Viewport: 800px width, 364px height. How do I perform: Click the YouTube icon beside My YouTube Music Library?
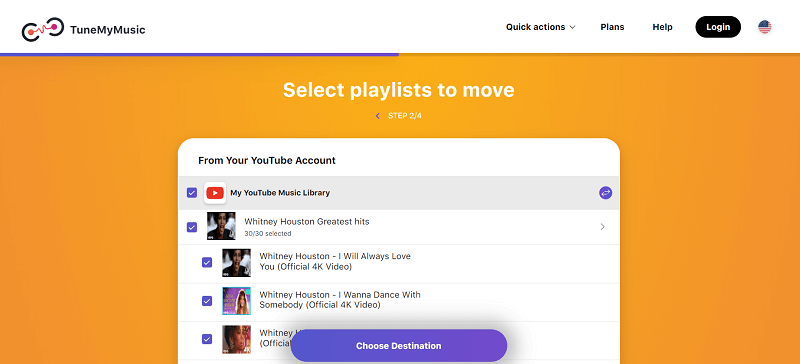click(215, 193)
